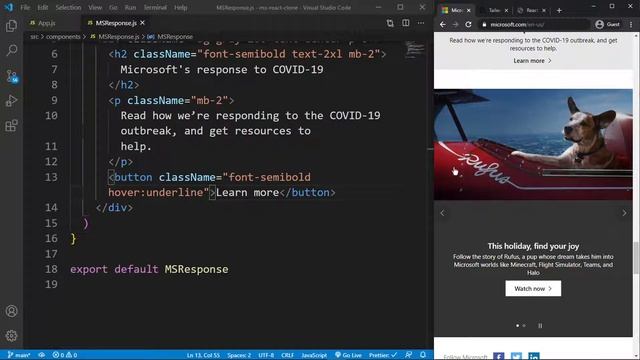Image resolution: width=640 pixels, height=360 pixels.
Task: Switch to the Tailwind browser tab
Action: (x=494, y=10)
